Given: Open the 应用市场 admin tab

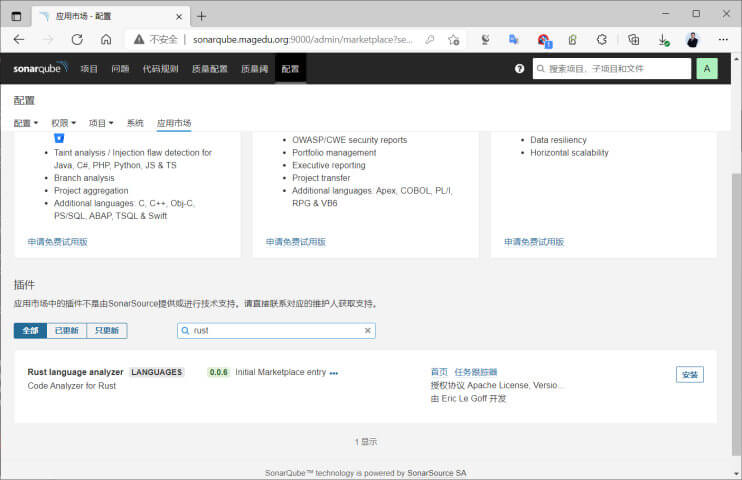Looking at the screenshot, I should (x=174, y=123).
